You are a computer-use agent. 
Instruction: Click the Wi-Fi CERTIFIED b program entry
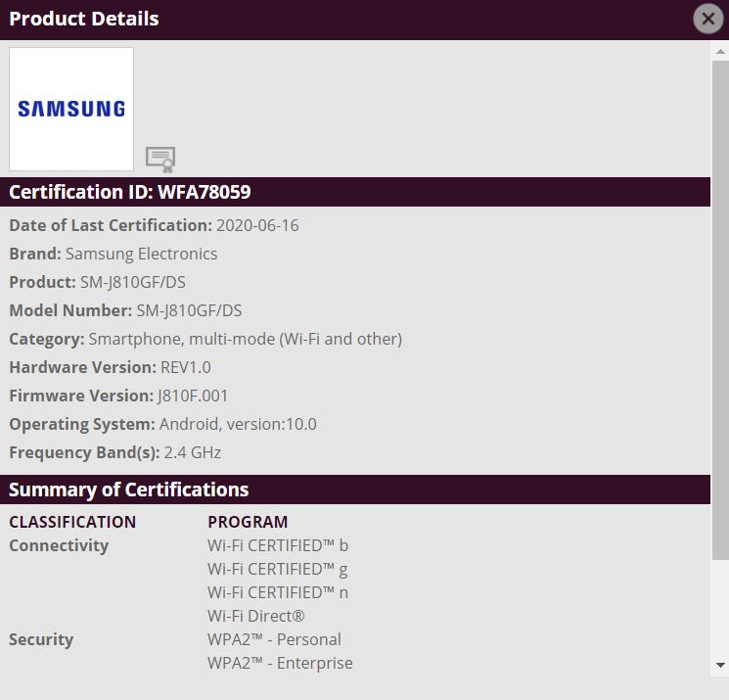[278, 545]
